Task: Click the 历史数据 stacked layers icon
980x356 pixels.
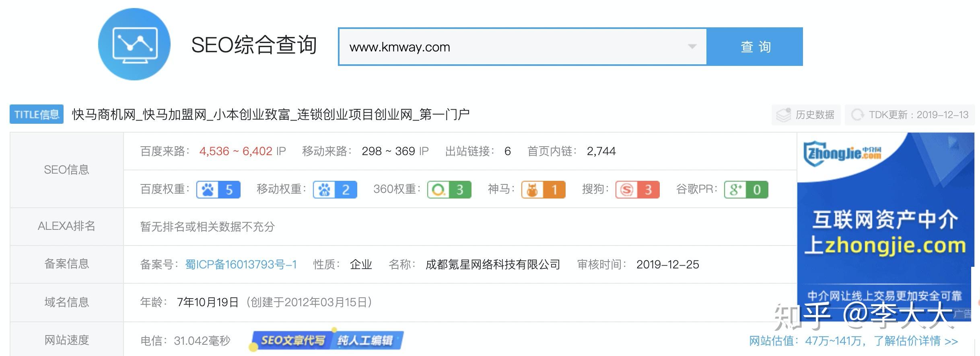Action: coord(783,115)
